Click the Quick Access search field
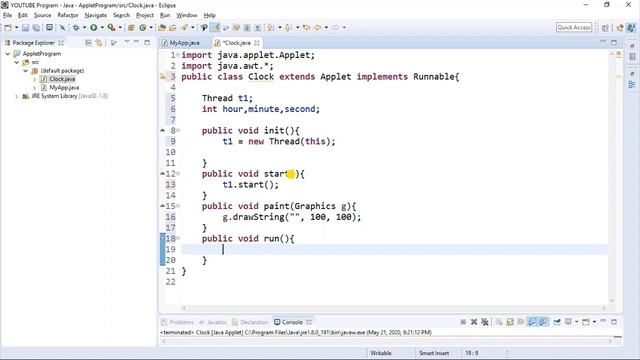The image size is (640, 360). point(574,27)
